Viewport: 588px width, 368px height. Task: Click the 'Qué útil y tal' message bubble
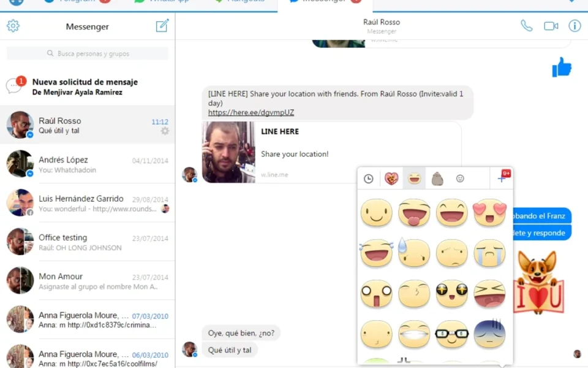(230, 350)
